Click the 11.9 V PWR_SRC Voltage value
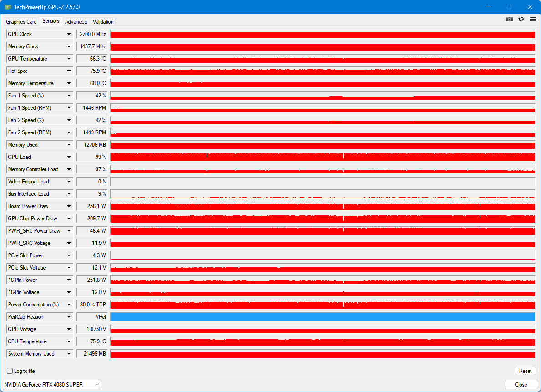Viewport: 541px width, 392px height. pyautogui.click(x=92, y=243)
